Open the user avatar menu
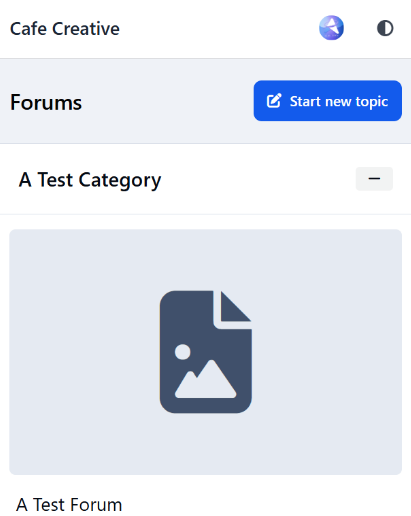Viewport: 411px width, 516px height. click(x=331, y=28)
